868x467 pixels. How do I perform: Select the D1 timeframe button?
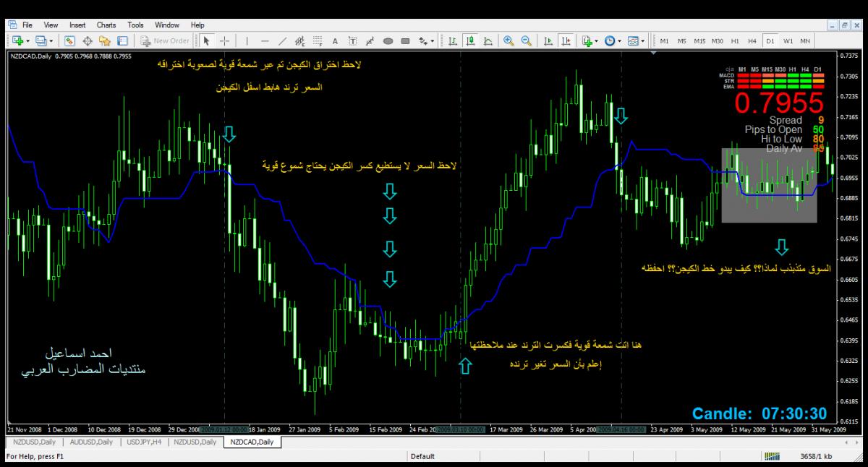point(770,41)
